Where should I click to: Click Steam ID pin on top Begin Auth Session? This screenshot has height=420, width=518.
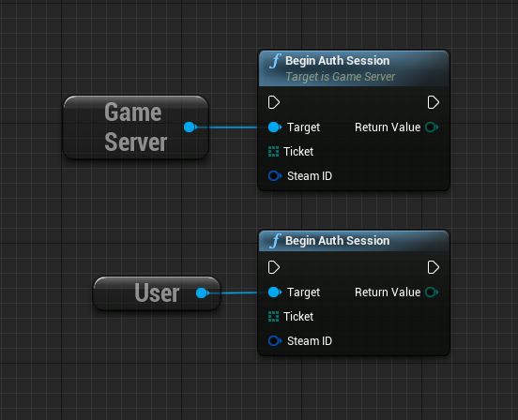pyautogui.click(x=275, y=176)
